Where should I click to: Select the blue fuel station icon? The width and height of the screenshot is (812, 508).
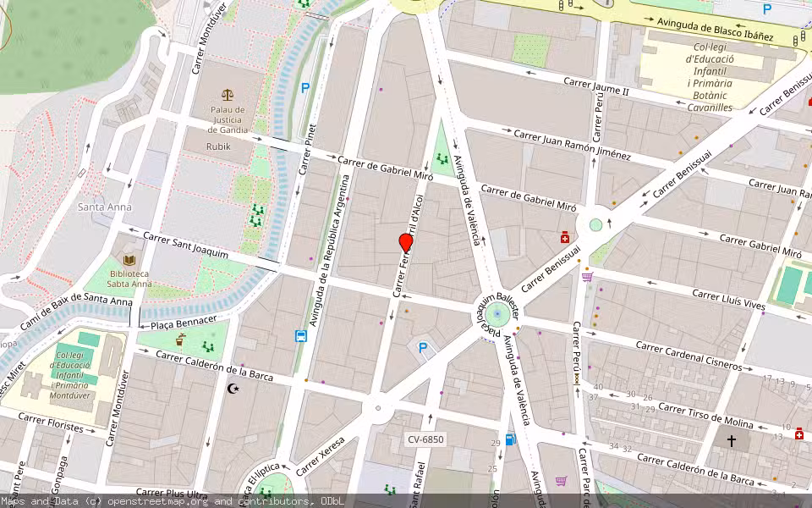511,439
